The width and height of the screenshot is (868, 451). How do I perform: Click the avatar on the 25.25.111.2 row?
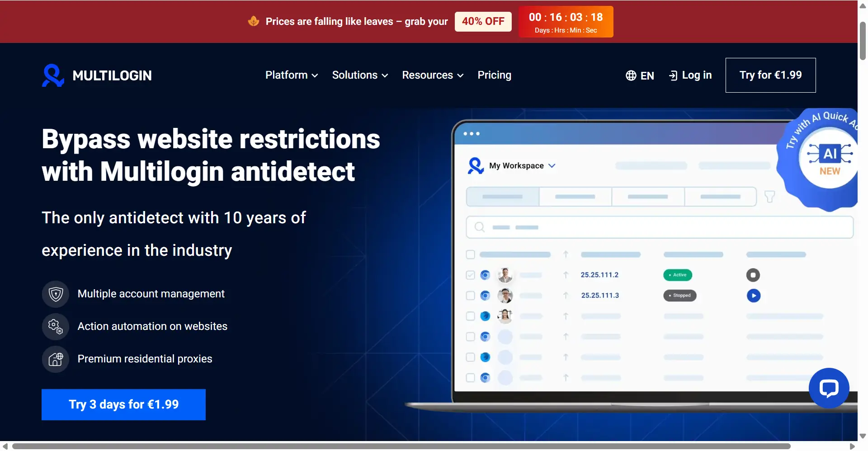[505, 275]
